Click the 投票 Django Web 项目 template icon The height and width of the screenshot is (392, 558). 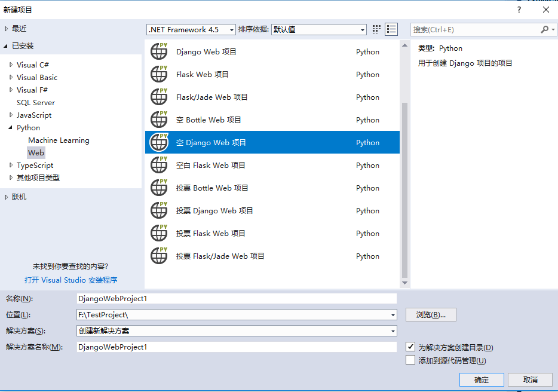click(x=159, y=211)
